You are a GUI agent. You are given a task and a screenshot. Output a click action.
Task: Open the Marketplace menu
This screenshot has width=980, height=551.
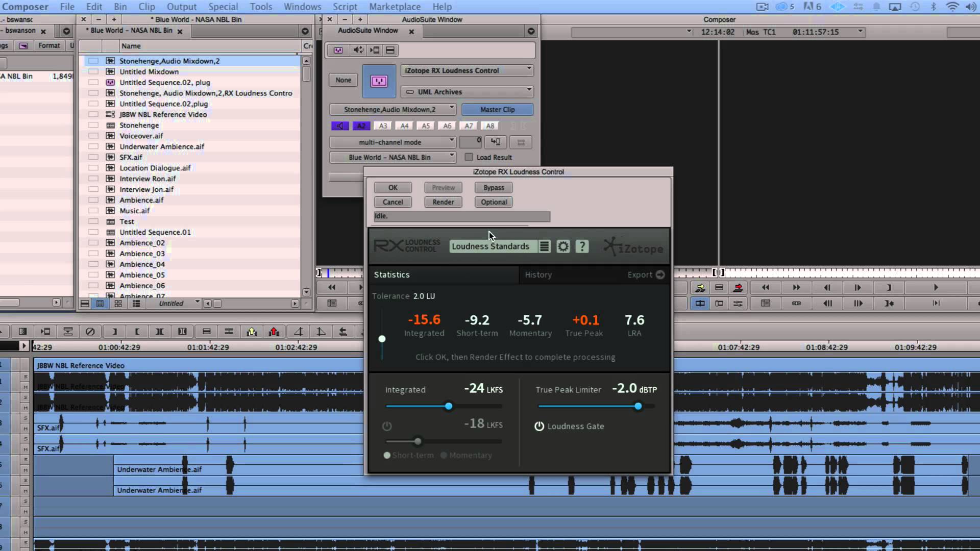395,7
